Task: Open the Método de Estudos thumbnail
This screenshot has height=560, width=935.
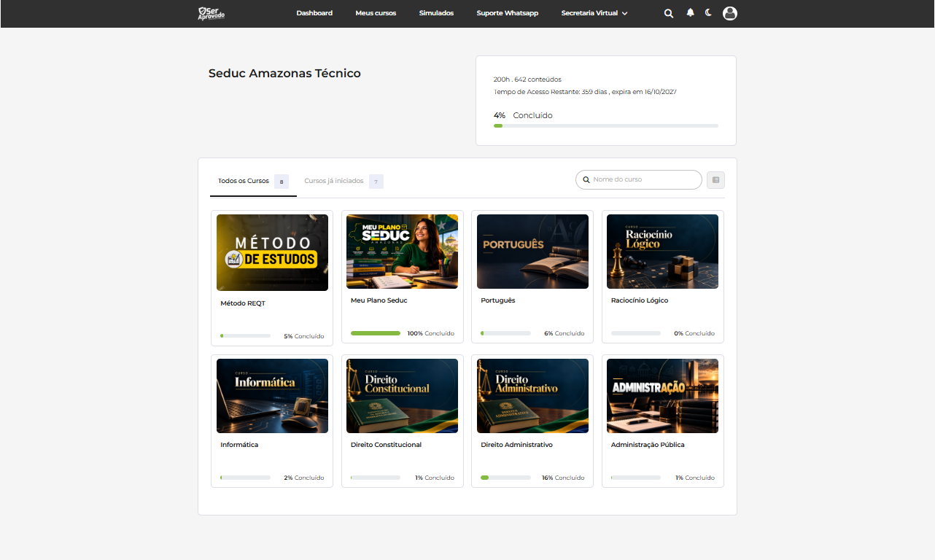Action: 272,252
